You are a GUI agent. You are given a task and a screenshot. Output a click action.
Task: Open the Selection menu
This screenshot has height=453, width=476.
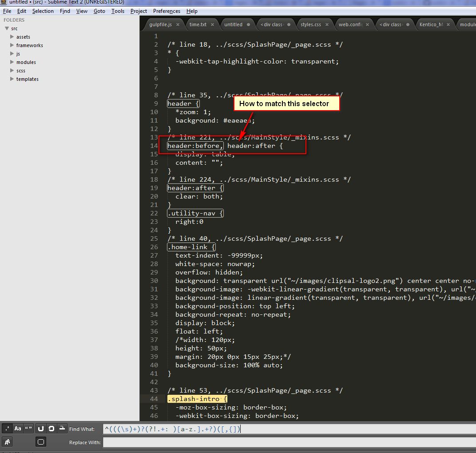[x=43, y=11]
